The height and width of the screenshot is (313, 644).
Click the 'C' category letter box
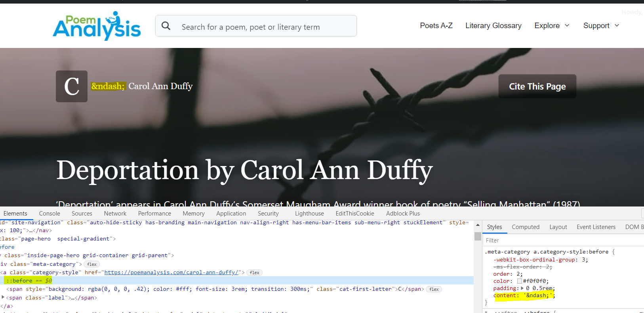coord(72,86)
